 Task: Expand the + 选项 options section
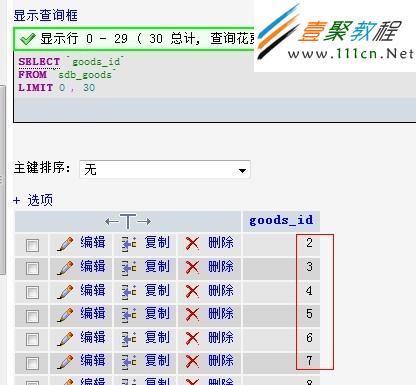(x=33, y=200)
